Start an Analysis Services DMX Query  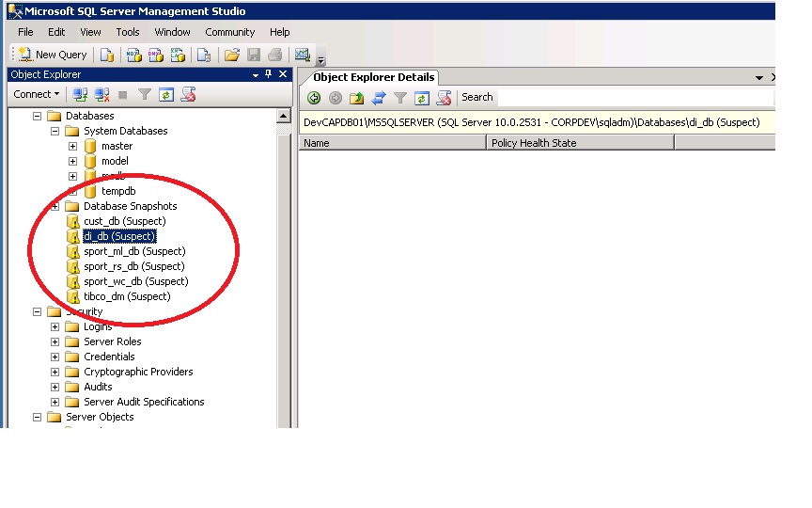(156, 55)
